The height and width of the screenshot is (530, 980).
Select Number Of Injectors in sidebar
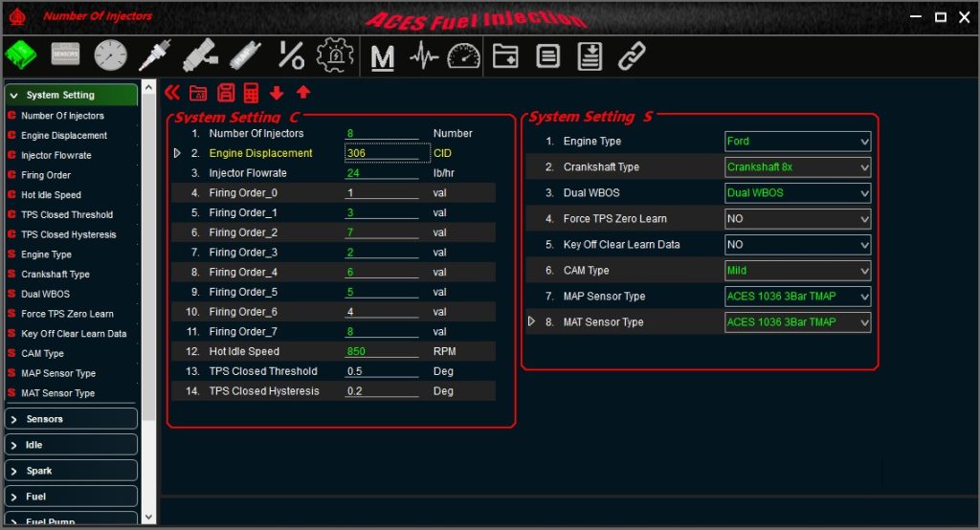62,116
